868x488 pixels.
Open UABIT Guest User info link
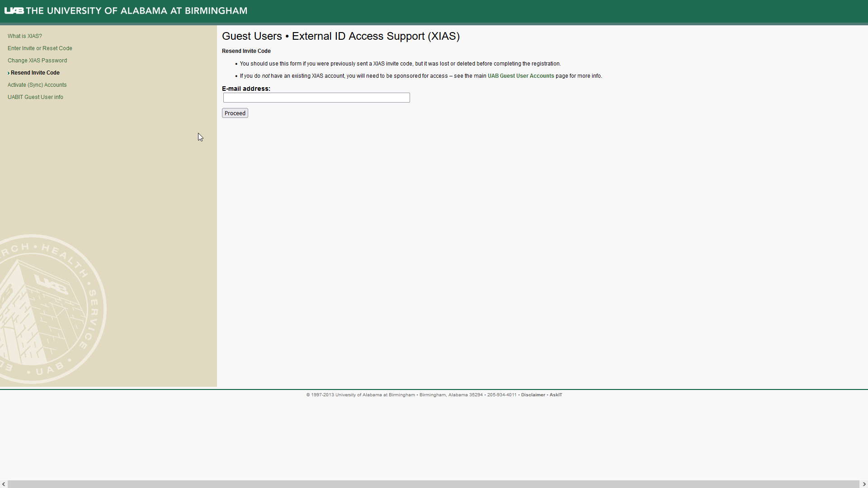click(x=35, y=97)
